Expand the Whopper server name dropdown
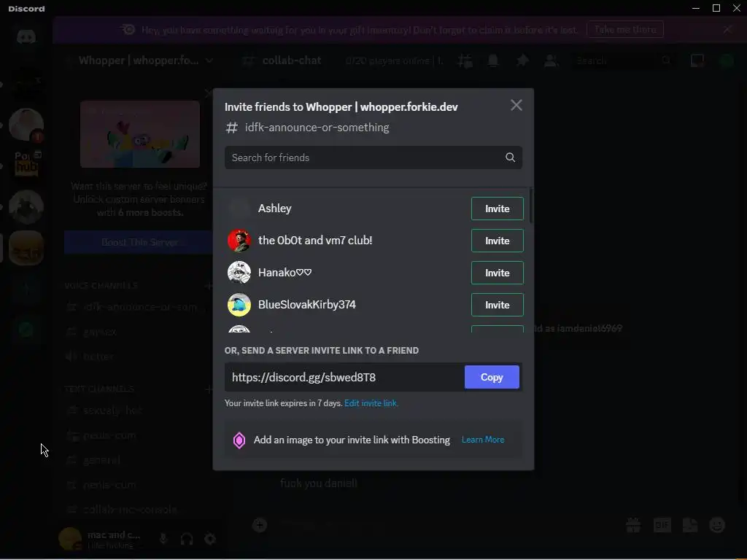747x560 pixels. [x=209, y=61]
